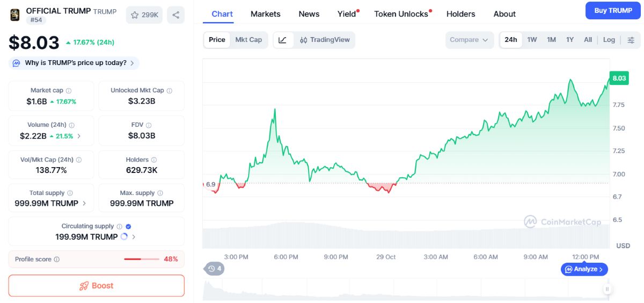Switch to the line chart icon

(x=283, y=40)
